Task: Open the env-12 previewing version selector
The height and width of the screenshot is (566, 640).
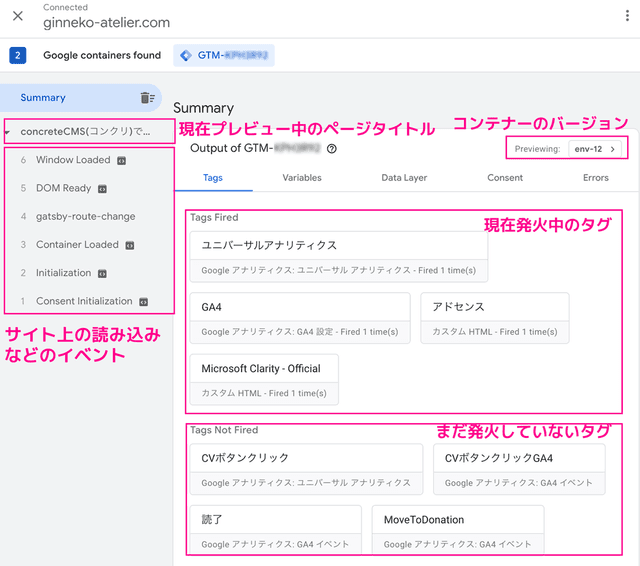Action: pos(595,149)
